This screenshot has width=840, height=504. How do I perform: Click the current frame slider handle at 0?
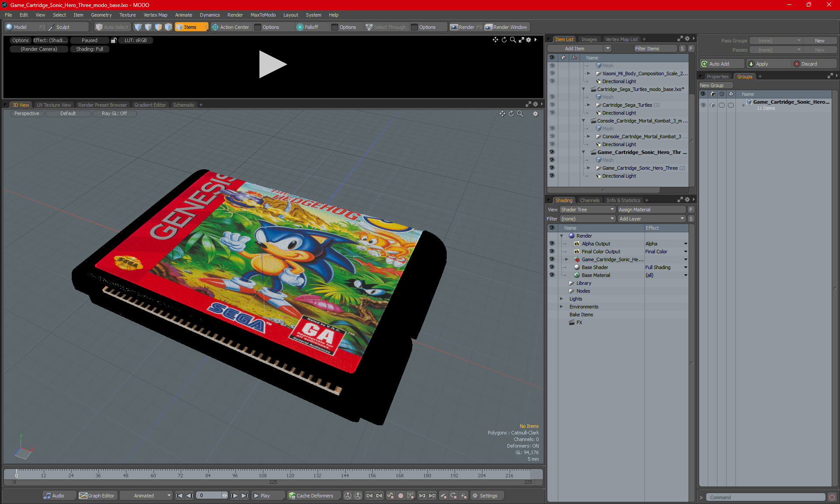(16, 474)
